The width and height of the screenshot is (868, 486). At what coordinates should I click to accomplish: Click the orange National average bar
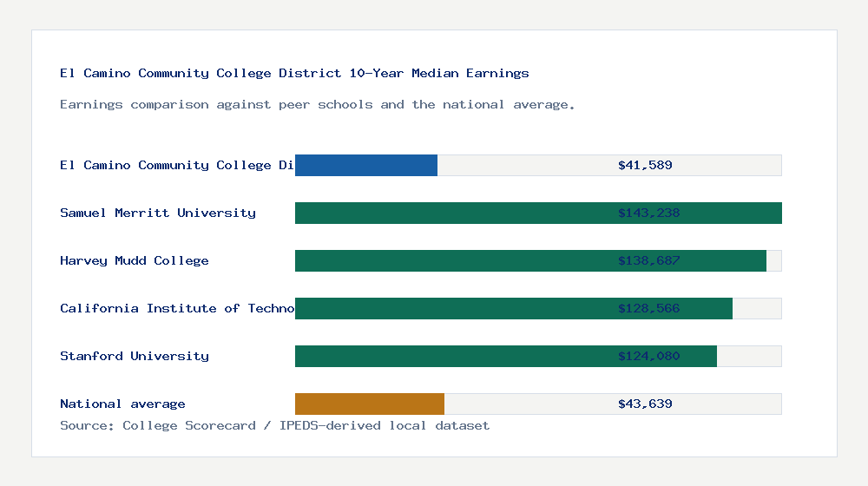point(369,404)
